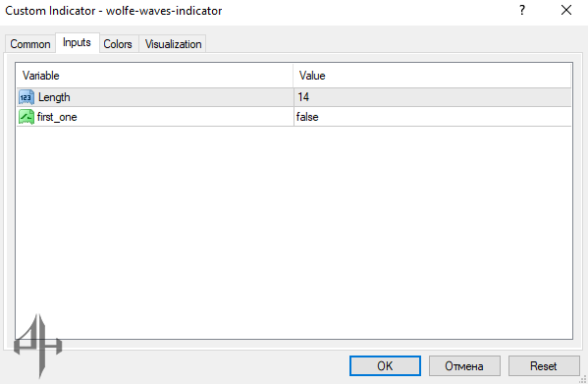This screenshot has width=588, height=384.
Task: Click the integer icon beside Length
Action: (27, 97)
